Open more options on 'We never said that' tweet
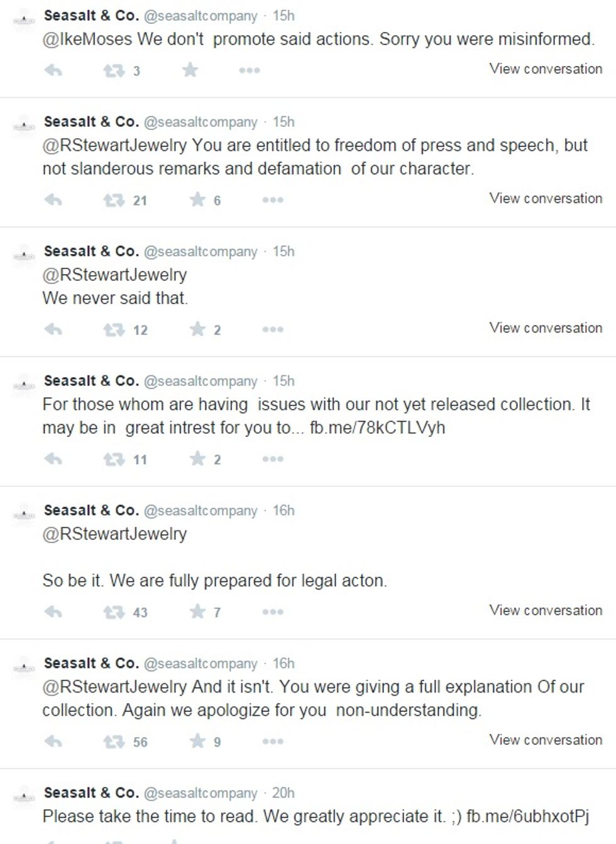The image size is (616, 844). click(x=273, y=329)
